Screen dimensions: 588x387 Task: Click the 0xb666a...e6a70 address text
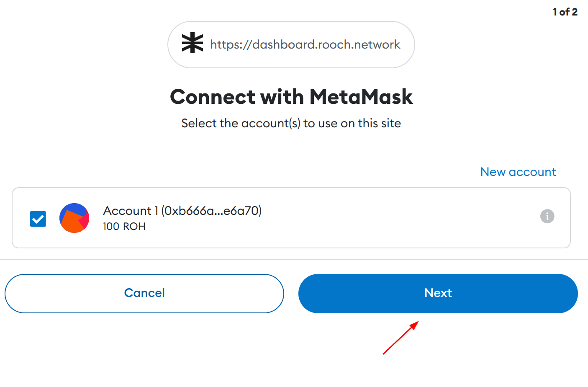pos(211,211)
